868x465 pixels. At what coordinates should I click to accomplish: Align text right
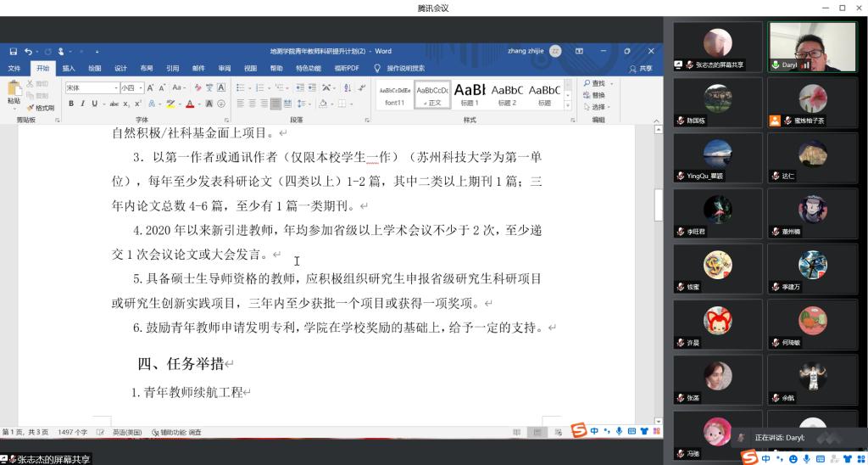(x=264, y=104)
